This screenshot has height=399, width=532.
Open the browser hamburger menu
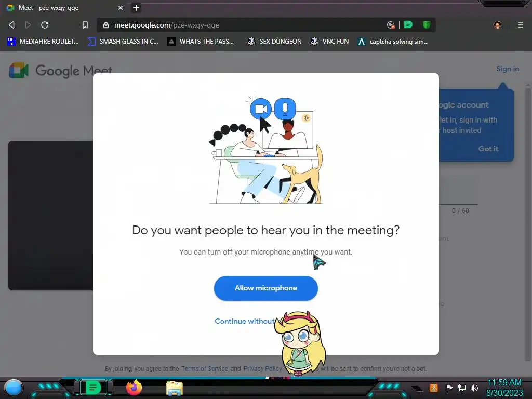521,25
